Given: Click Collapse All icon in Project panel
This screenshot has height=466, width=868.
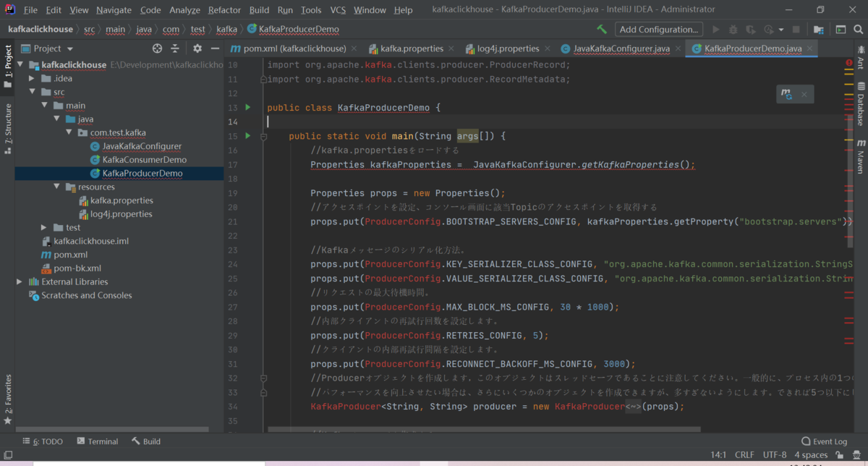Looking at the screenshot, I should 175,48.
